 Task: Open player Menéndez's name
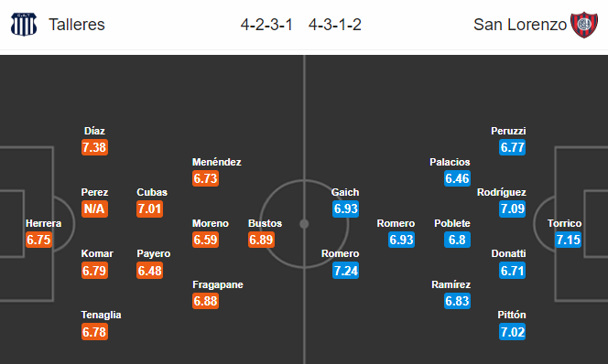tap(217, 162)
